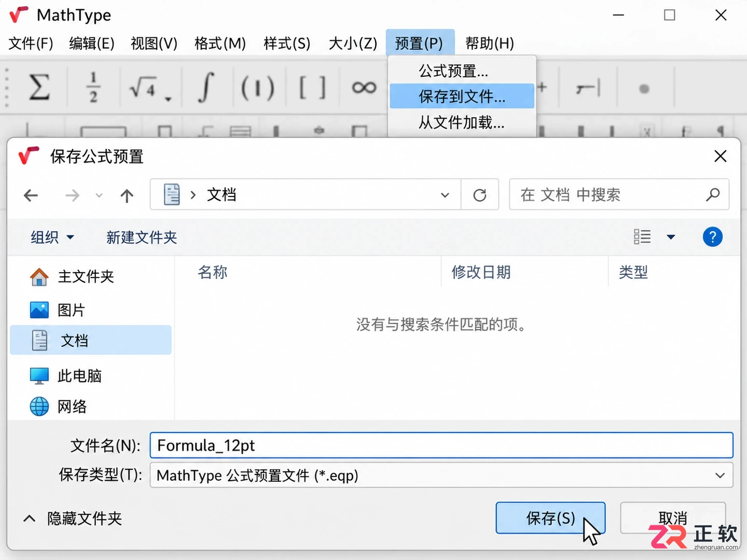Go up one folder level

coord(127,195)
